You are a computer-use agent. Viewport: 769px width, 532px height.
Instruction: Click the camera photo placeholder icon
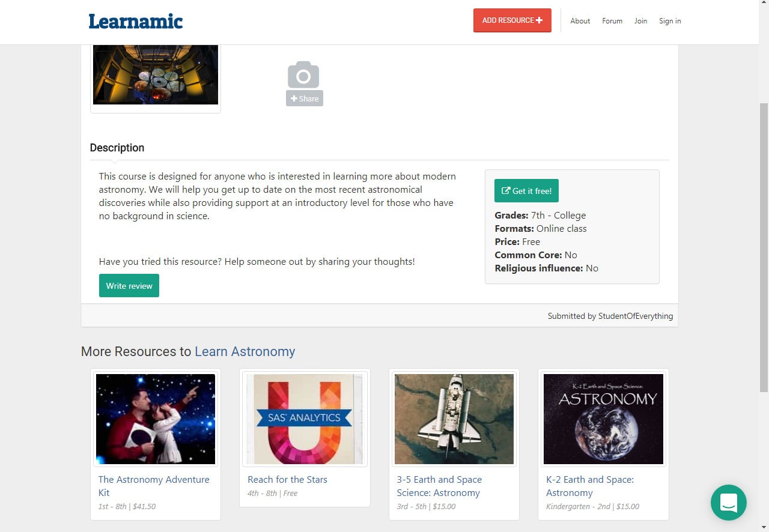pyautogui.click(x=303, y=75)
